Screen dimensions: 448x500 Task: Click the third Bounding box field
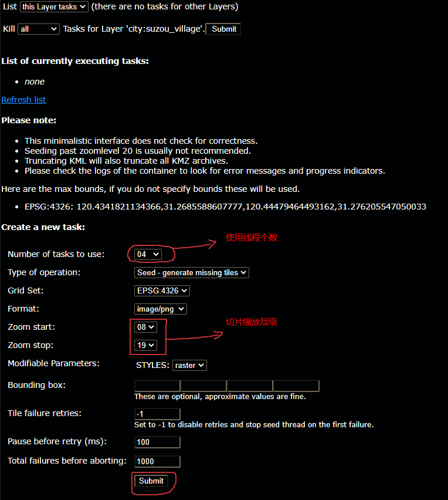click(250, 386)
